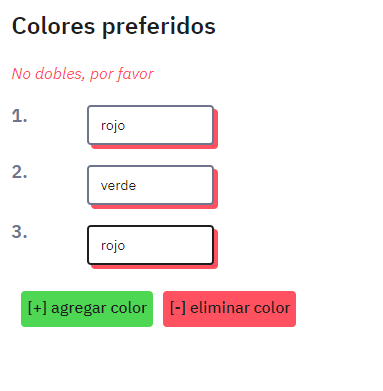
Task: Click list number 3 label
Action: click(x=19, y=232)
